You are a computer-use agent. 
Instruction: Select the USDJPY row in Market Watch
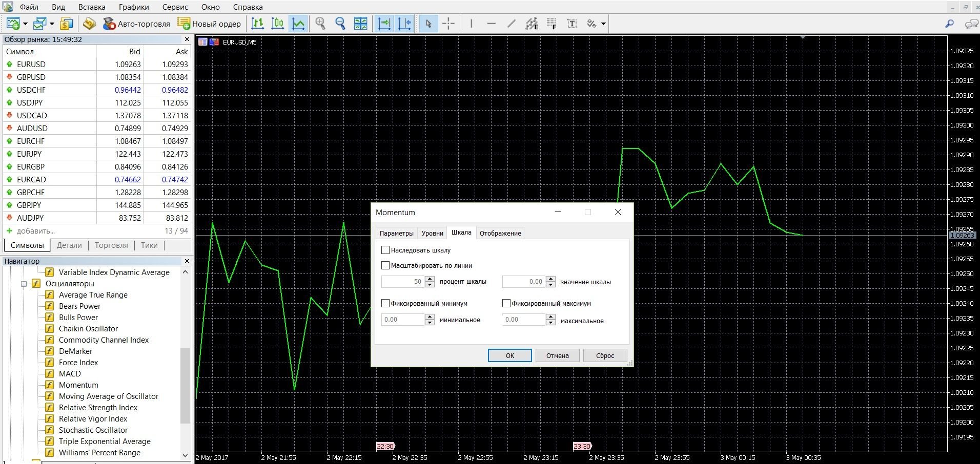click(97, 103)
